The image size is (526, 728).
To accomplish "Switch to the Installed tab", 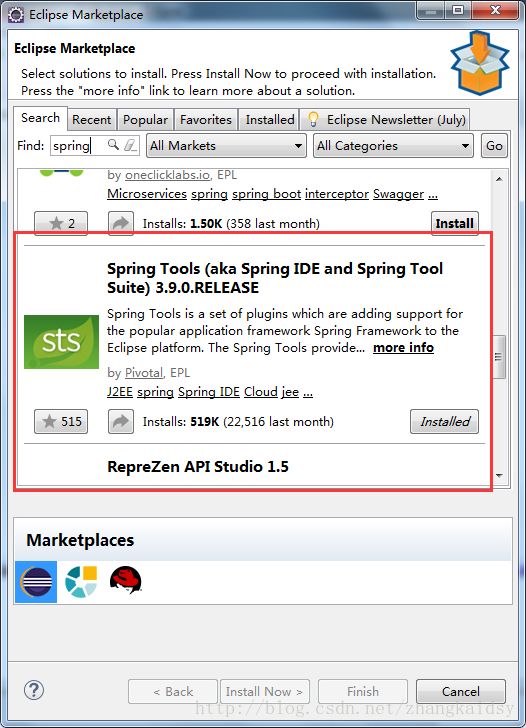I will [x=270, y=120].
